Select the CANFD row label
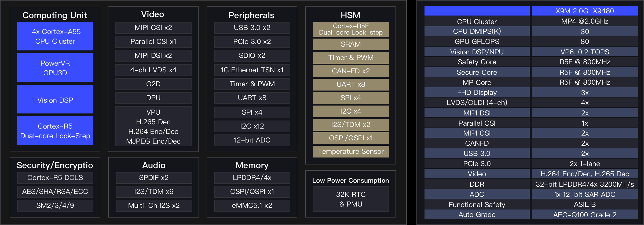Image resolution: width=644 pixels, height=225 pixels. [477, 143]
